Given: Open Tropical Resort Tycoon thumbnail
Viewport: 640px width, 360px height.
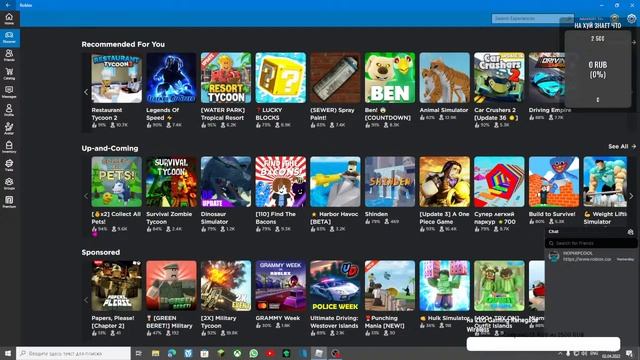Looking at the screenshot, I should click(226, 78).
